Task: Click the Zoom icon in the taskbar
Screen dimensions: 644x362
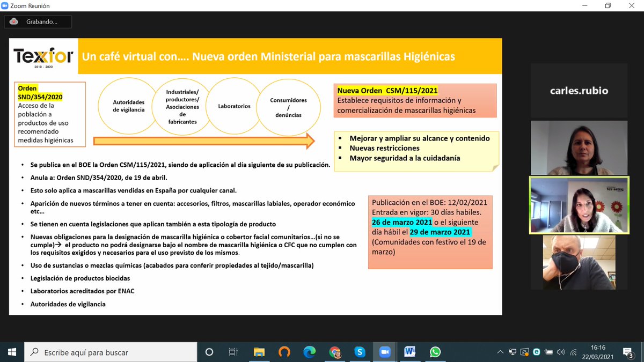Action: click(x=385, y=352)
